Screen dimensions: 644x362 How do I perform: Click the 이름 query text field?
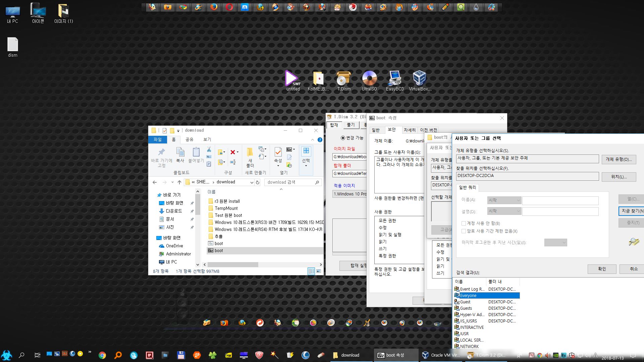pyautogui.click(x=560, y=200)
